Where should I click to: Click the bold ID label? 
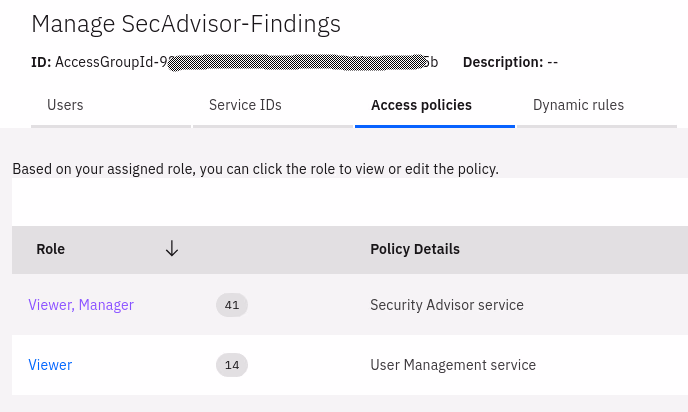click(x=41, y=62)
